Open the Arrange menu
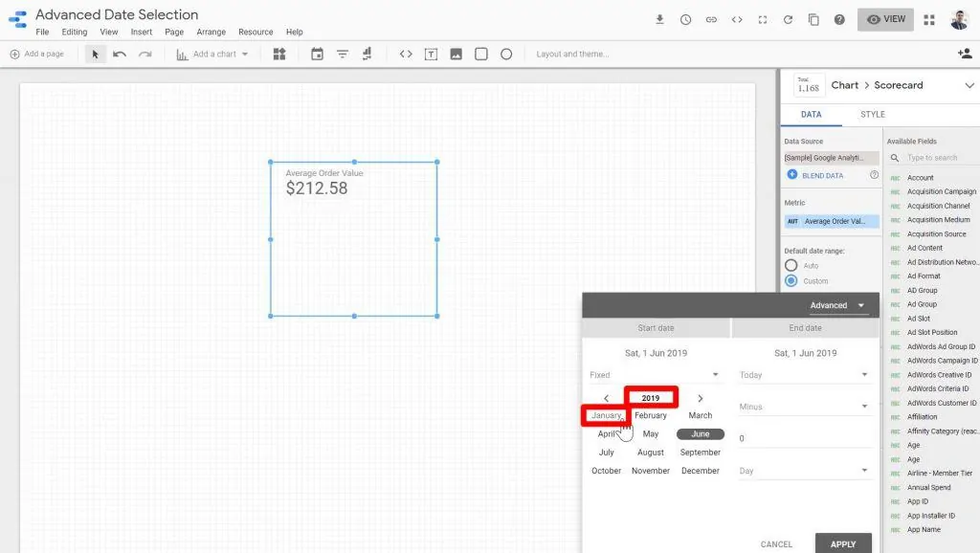Image resolution: width=980 pixels, height=553 pixels. [x=211, y=33]
